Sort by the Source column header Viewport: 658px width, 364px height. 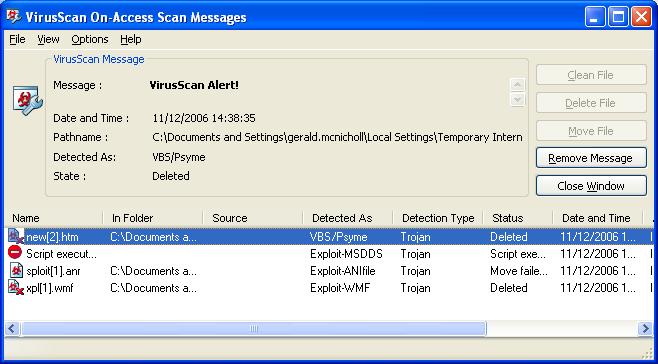253,218
